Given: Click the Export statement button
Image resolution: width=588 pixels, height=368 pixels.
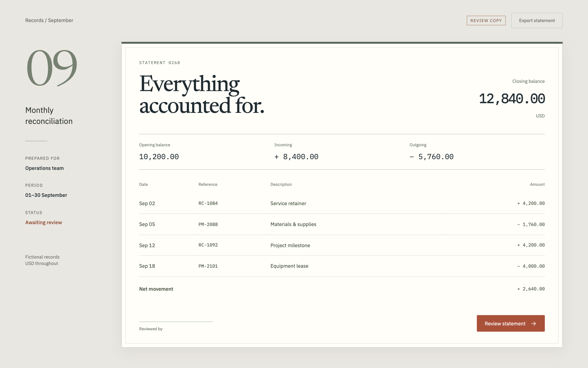Looking at the screenshot, I should 537,21.
